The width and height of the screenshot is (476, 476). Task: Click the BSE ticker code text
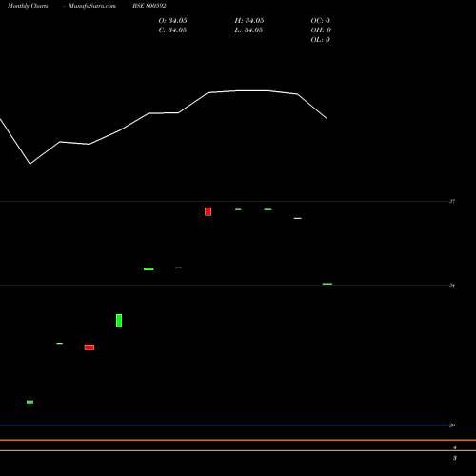click(x=149, y=6)
